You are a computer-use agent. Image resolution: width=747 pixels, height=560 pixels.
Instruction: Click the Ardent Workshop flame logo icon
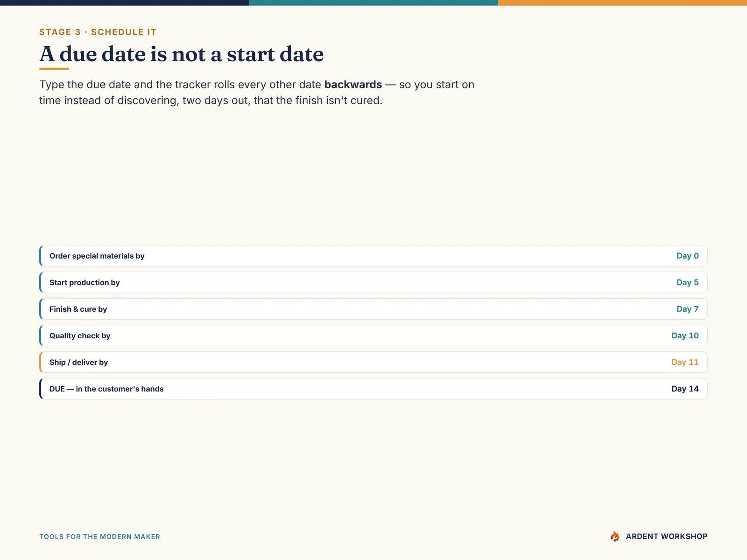tap(615, 536)
